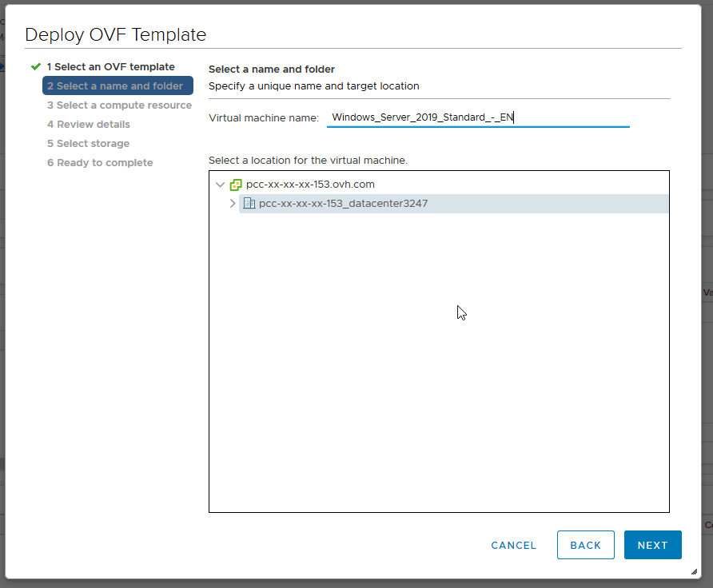Screen dimensions: 713x588
Task: Select pcc-xx-xx-xx-153_datacenter3247 as location
Action: [x=453, y=203]
